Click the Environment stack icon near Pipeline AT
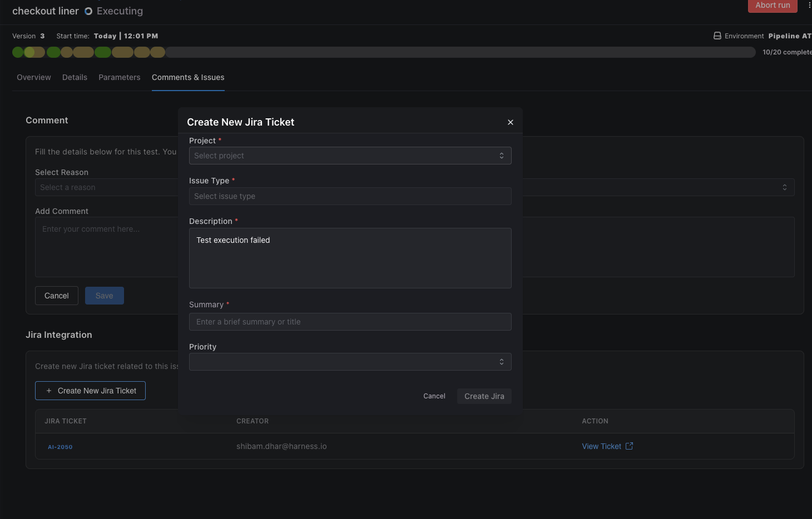Viewport: 812px width, 519px height. [716, 36]
